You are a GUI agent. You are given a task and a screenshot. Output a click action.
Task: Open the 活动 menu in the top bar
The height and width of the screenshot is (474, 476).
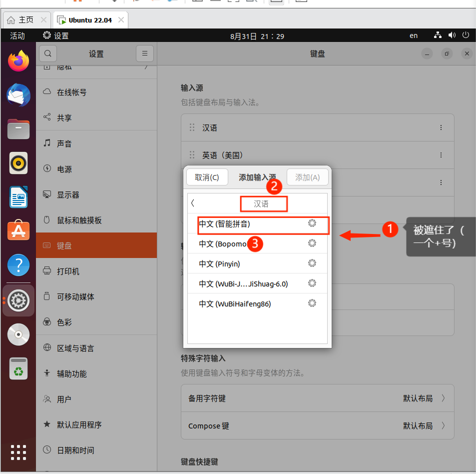click(x=17, y=35)
